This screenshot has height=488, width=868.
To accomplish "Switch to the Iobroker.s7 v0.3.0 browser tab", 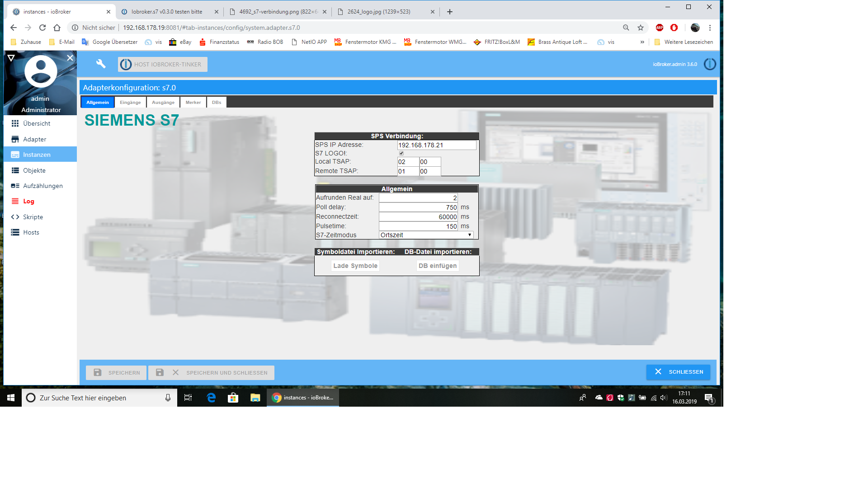I will [170, 12].
